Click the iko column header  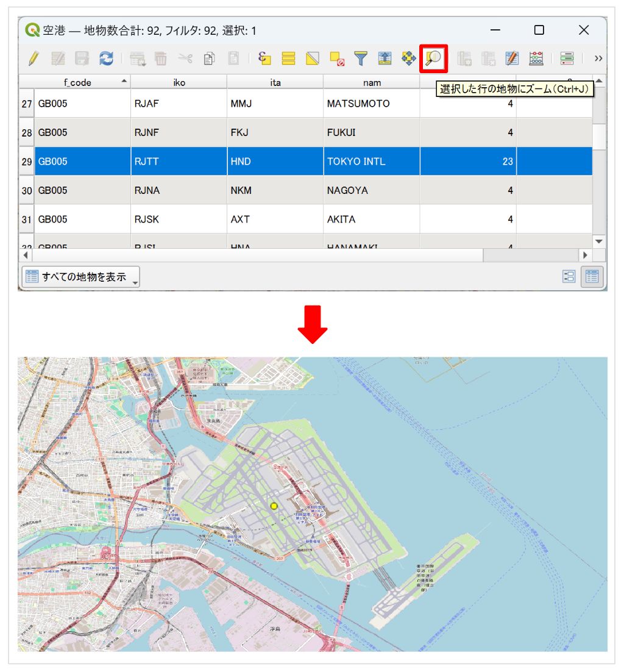click(179, 82)
